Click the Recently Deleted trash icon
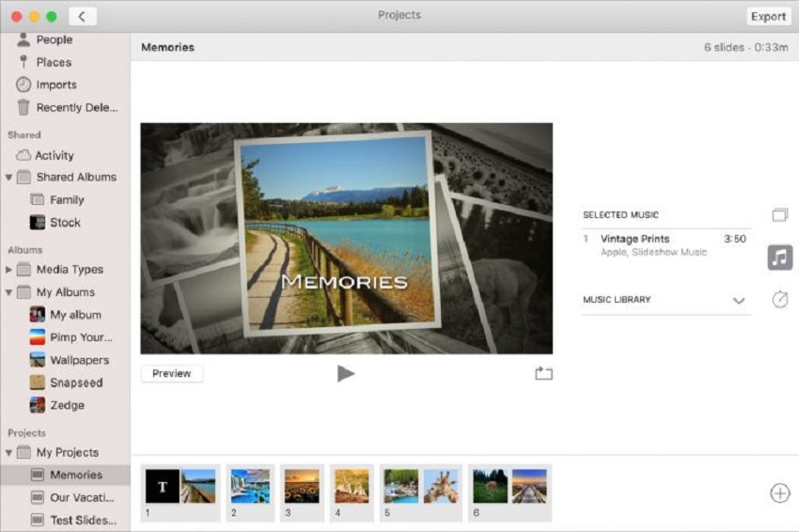The height and width of the screenshot is (532, 799). point(23,107)
